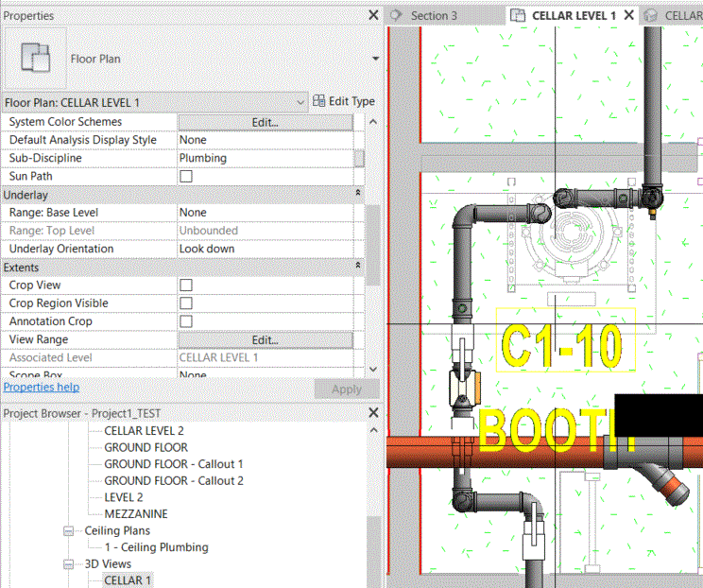Collapse the Ceiling Plans tree node

click(x=68, y=531)
